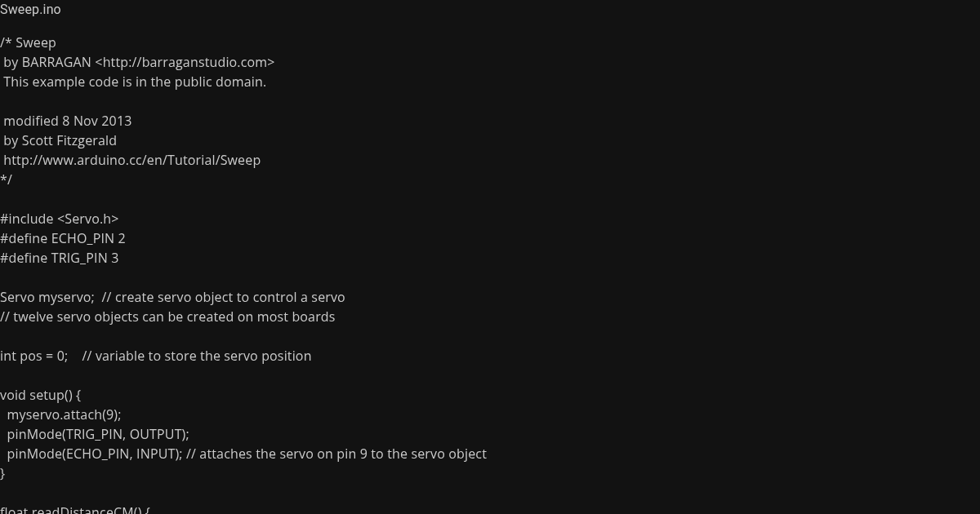
Task: Click the public domain comment line
Action: [x=135, y=82]
